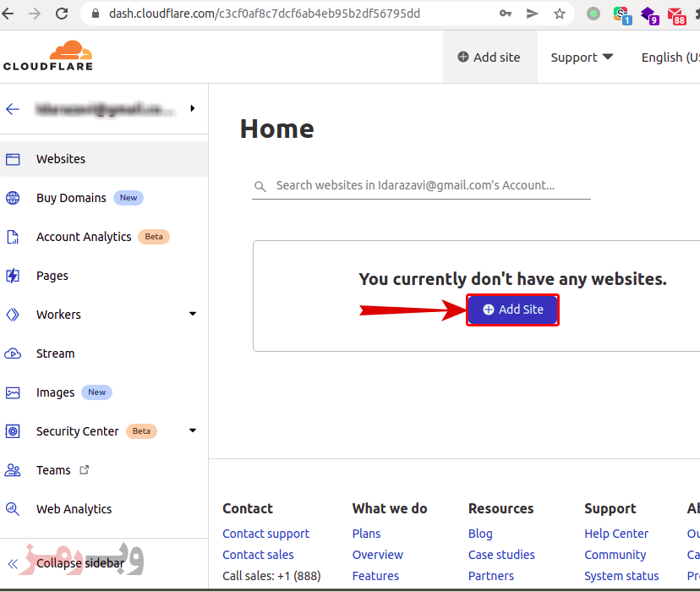
Task: Click the Teams external link icon
Action: [84, 469]
